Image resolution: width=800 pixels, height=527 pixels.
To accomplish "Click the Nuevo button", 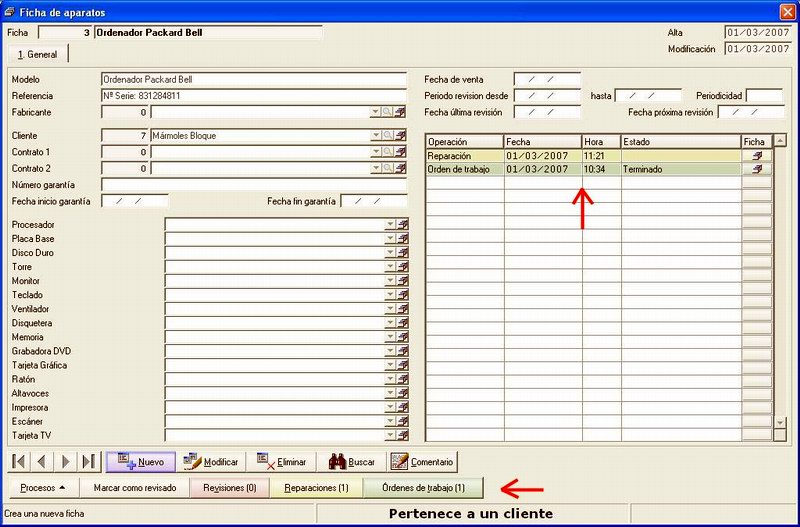I will click(x=141, y=462).
